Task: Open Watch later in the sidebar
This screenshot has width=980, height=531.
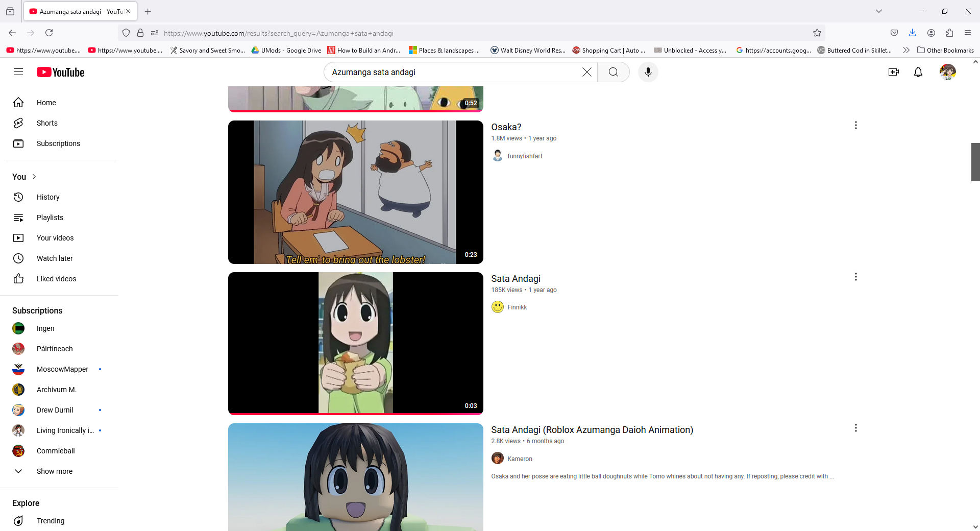Action: [59, 258]
